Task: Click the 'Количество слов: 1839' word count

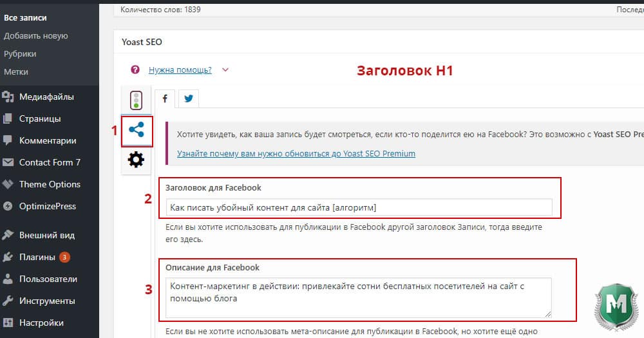Action: pyautogui.click(x=160, y=10)
